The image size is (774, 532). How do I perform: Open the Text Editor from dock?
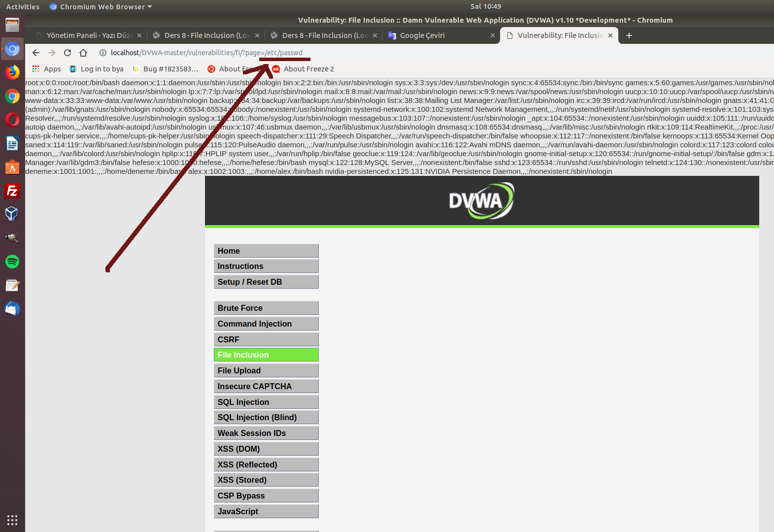coord(12,285)
